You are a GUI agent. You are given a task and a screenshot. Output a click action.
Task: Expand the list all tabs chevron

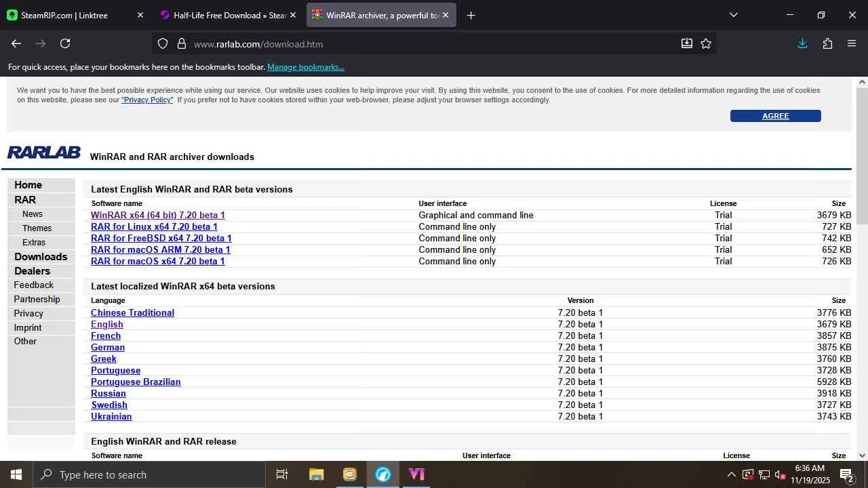click(733, 15)
